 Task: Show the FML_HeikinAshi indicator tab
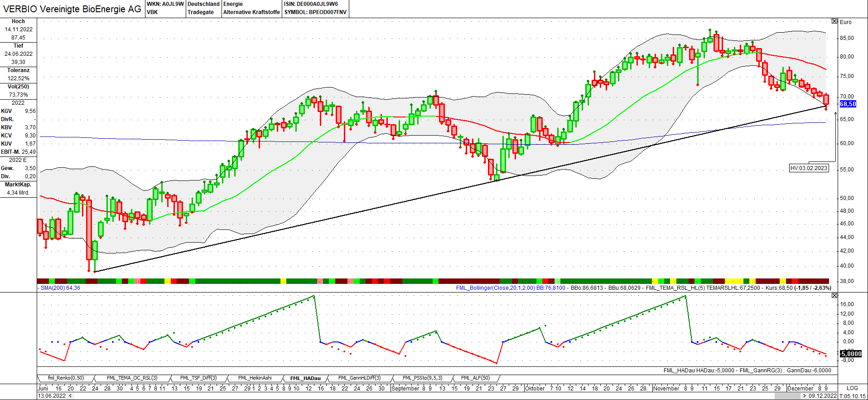[255, 378]
